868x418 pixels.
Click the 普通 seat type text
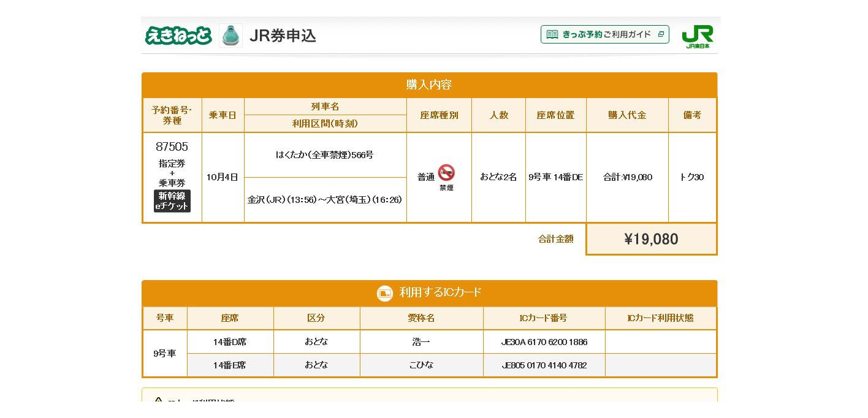pos(426,177)
